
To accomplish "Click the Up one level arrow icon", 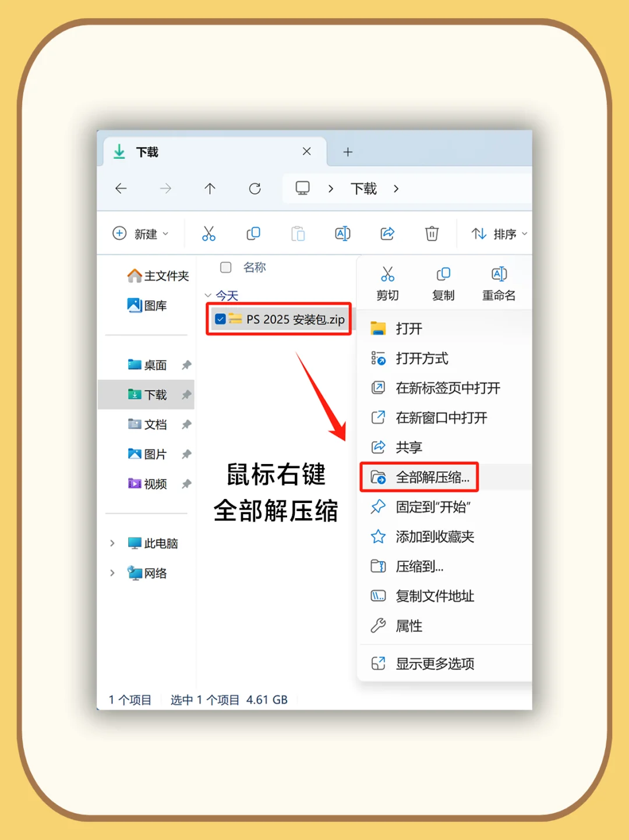I will [x=210, y=188].
